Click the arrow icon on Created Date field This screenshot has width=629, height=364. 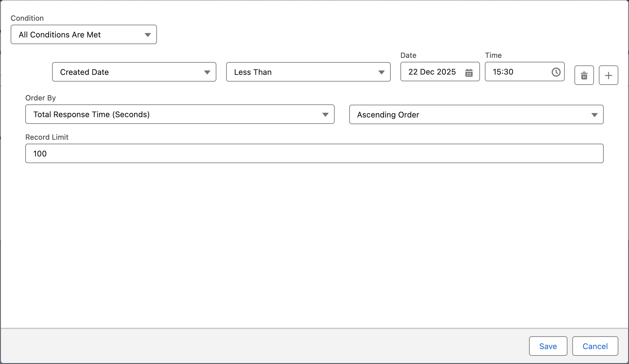[x=207, y=72]
